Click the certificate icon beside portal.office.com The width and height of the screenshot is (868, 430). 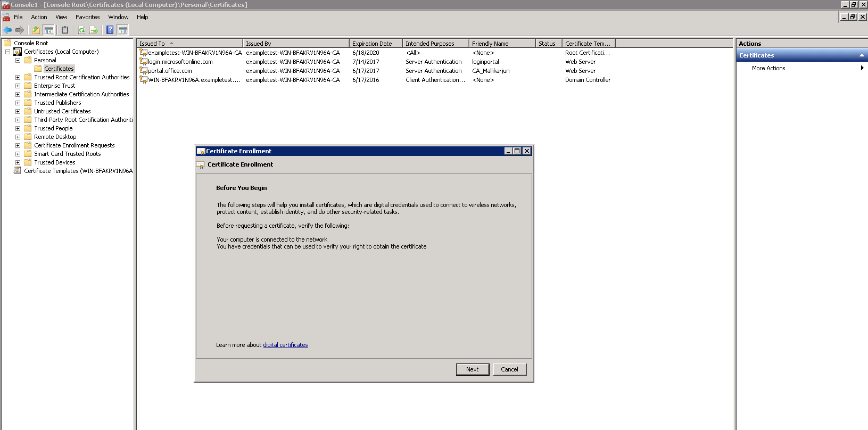tap(143, 71)
